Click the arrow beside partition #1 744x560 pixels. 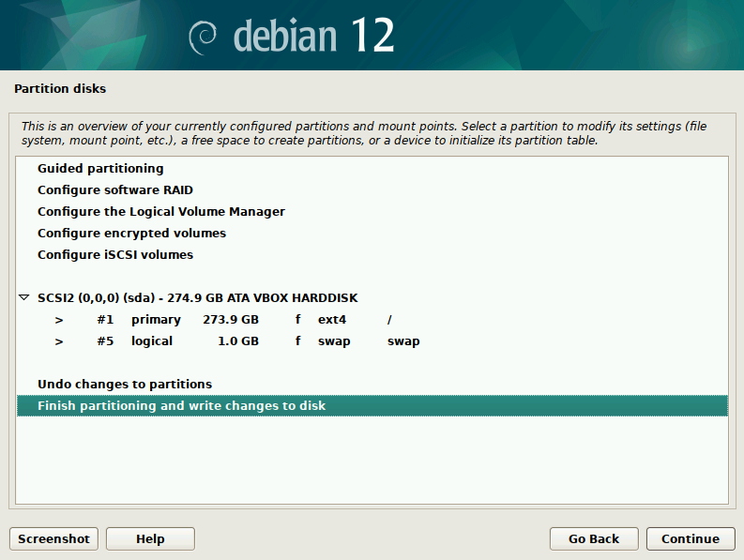point(59,321)
